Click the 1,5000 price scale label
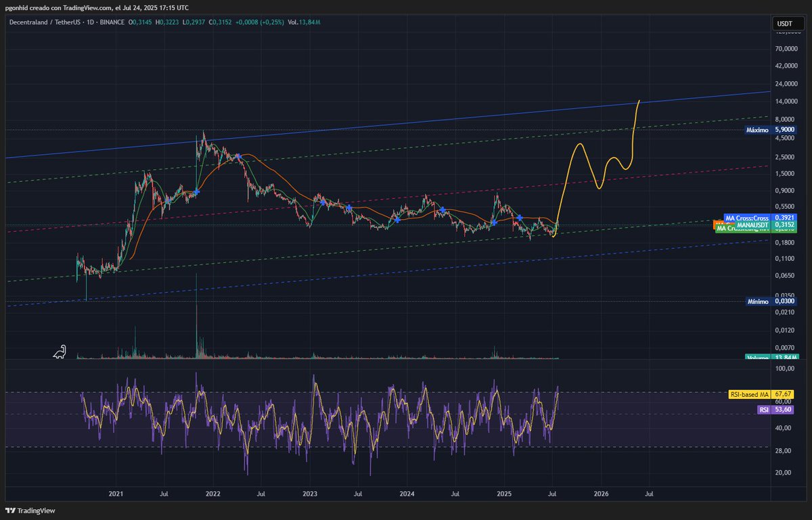The height and width of the screenshot is (520, 812). 784,172
